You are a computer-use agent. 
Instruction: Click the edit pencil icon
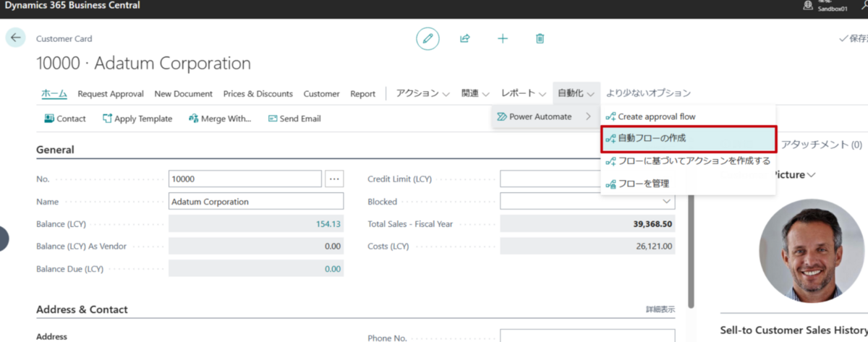tap(427, 38)
